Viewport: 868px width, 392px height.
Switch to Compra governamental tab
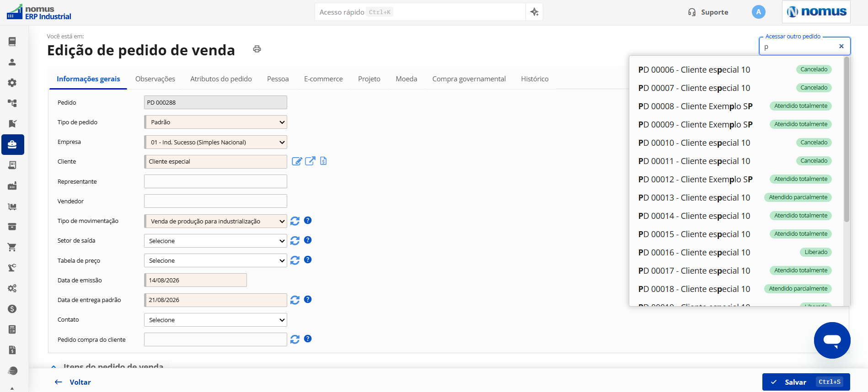(x=469, y=79)
